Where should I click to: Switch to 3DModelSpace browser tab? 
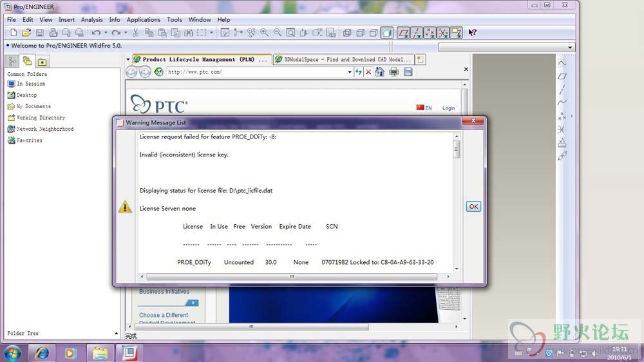(343, 59)
